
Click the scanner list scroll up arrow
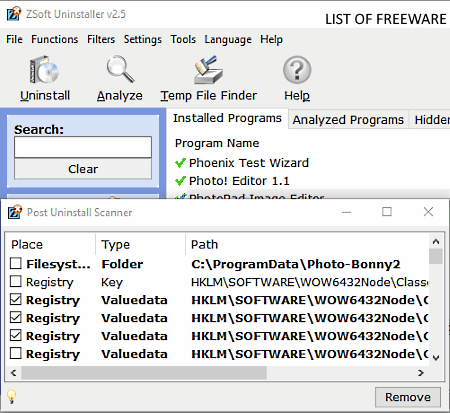pos(436,241)
